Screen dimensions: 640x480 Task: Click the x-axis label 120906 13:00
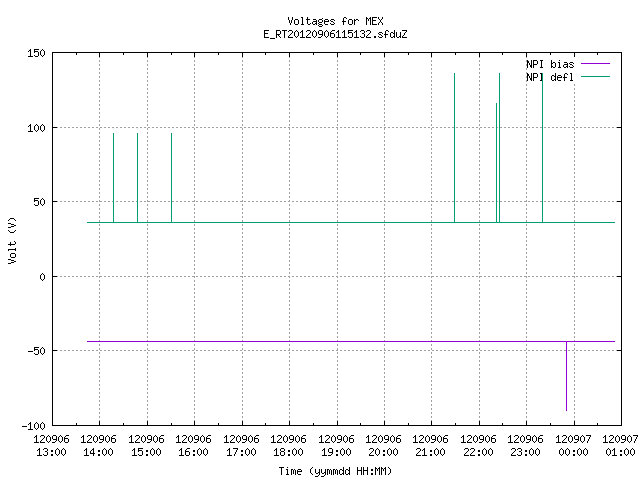[51, 446]
